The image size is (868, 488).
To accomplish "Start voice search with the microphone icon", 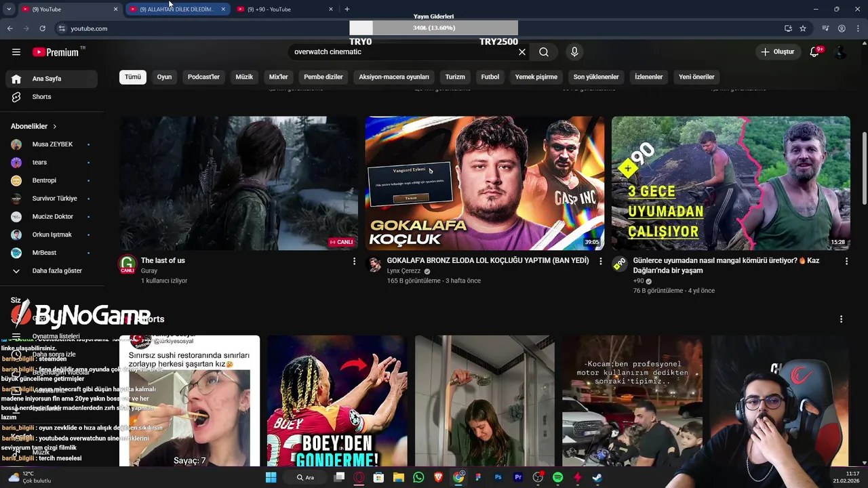I will coord(574,52).
